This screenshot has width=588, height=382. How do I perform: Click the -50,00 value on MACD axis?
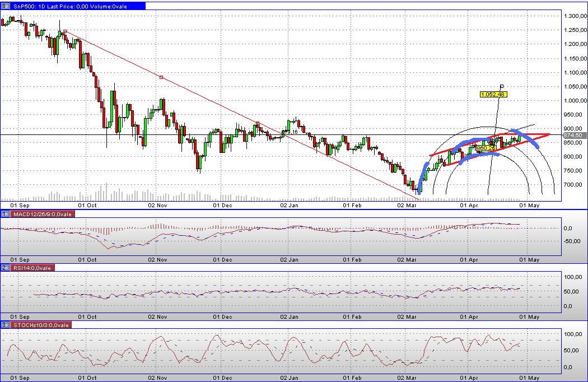tap(572, 241)
